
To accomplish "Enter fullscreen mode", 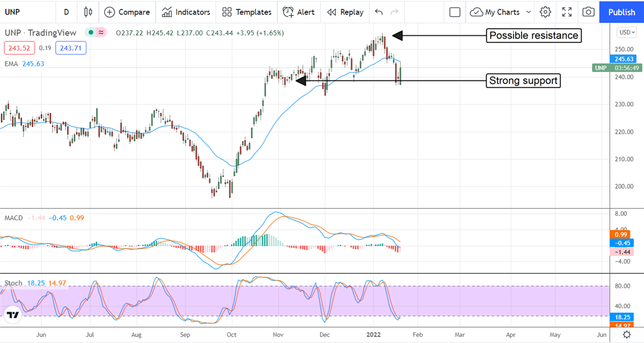I will pos(567,12).
